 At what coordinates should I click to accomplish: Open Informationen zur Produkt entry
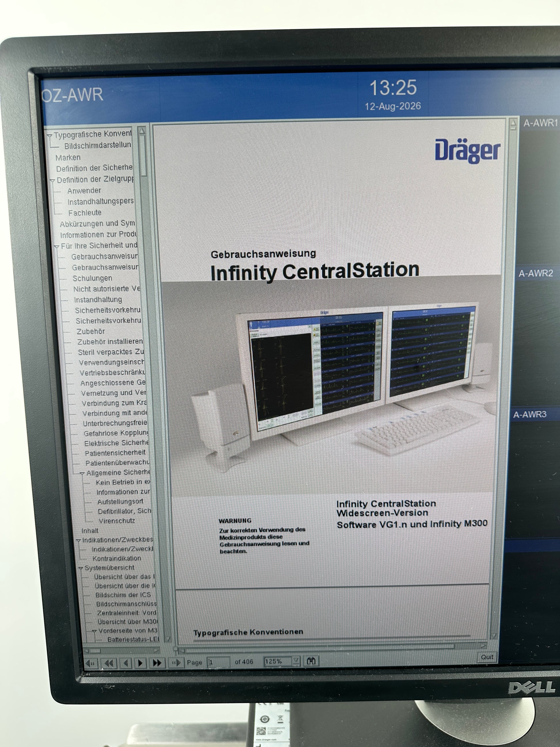coord(99,235)
